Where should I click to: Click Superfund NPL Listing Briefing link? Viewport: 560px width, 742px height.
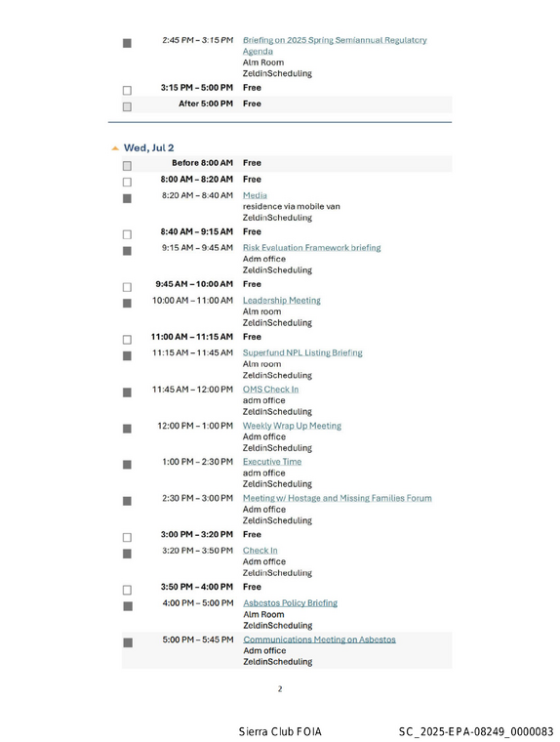click(x=302, y=353)
